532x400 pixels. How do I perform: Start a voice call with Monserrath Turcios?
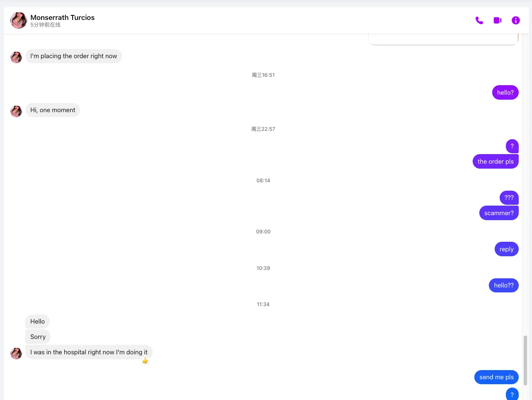pos(479,20)
